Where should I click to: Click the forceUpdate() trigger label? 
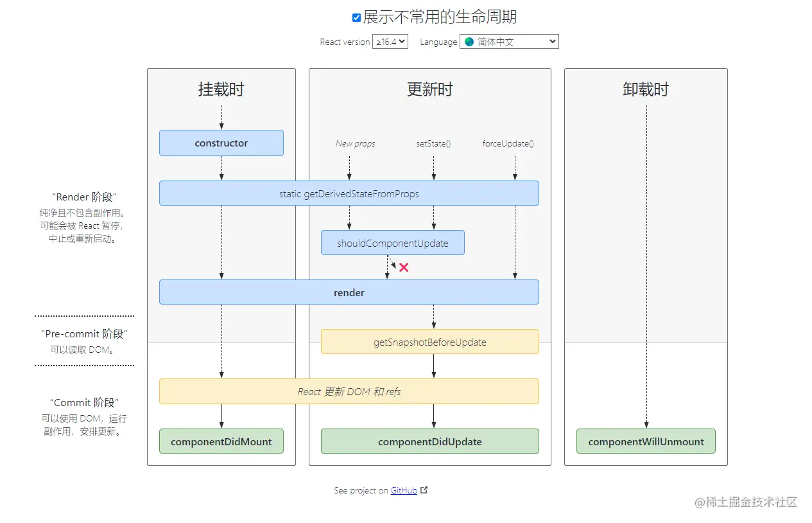508,144
